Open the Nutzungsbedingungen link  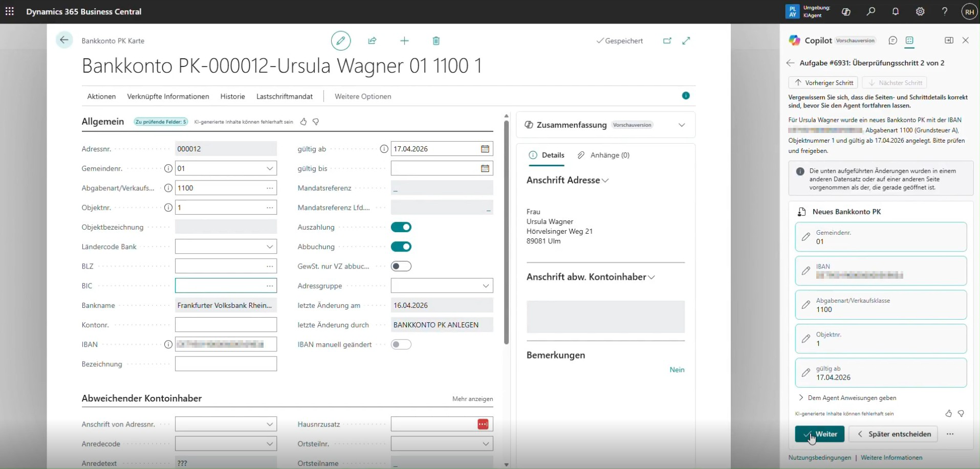[820, 457]
